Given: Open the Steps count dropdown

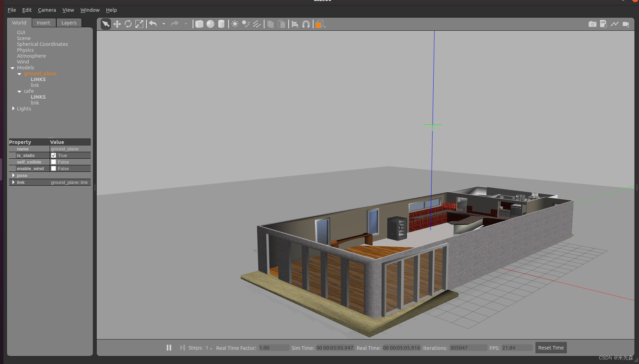Looking at the screenshot, I should click(209, 348).
